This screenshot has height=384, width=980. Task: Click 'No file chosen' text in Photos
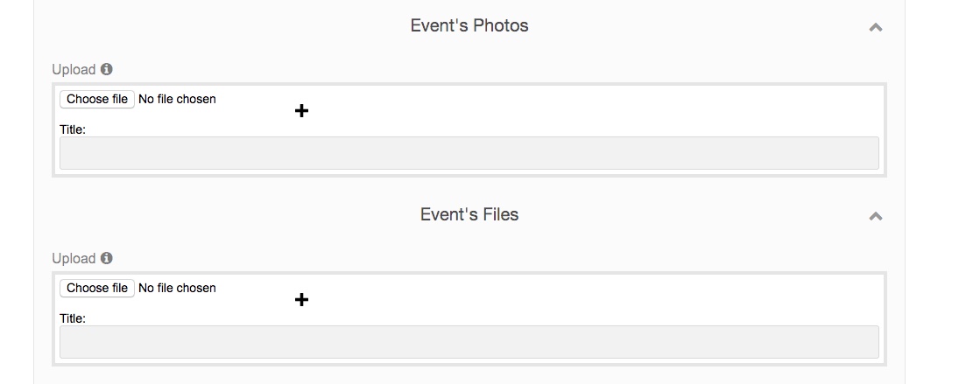click(177, 99)
